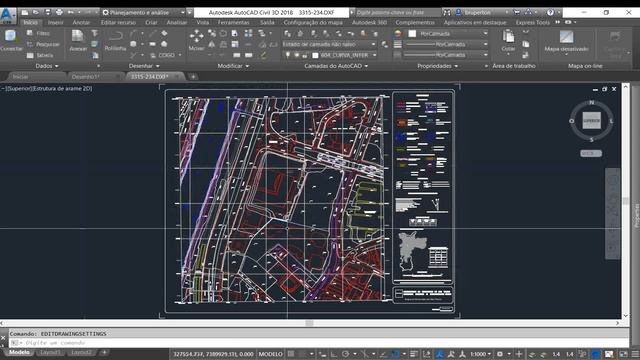Toggle the layer on/off lightbulb icon
The height and width of the screenshot is (360, 640).
(x=288, y=55)
